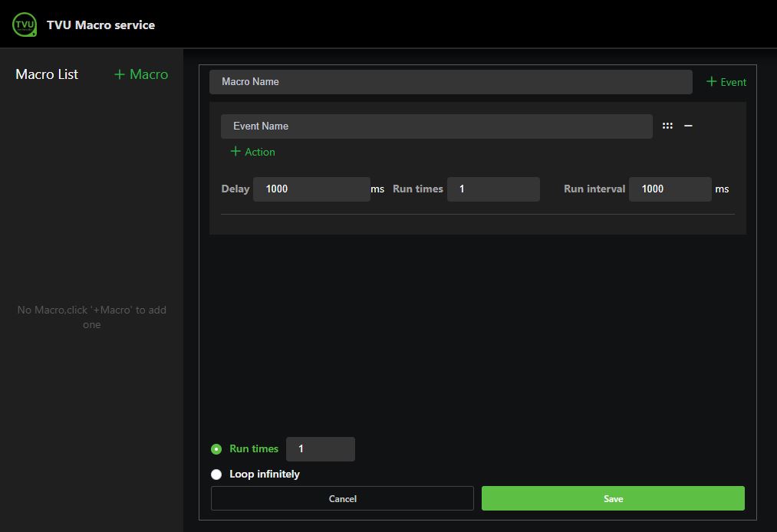Click the Event Name input field
777x532 pixels.
click(436, 126)
